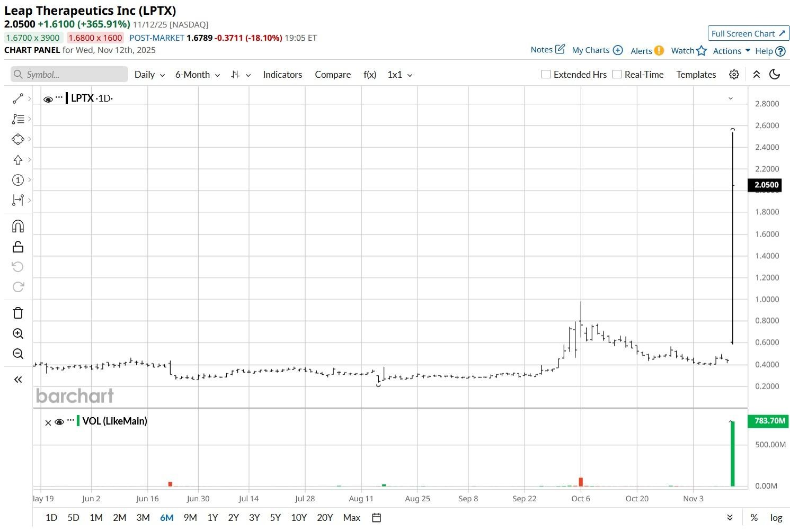Open VOL indicator options ellipsis
790x532 pixels.
tap(70, 421)
